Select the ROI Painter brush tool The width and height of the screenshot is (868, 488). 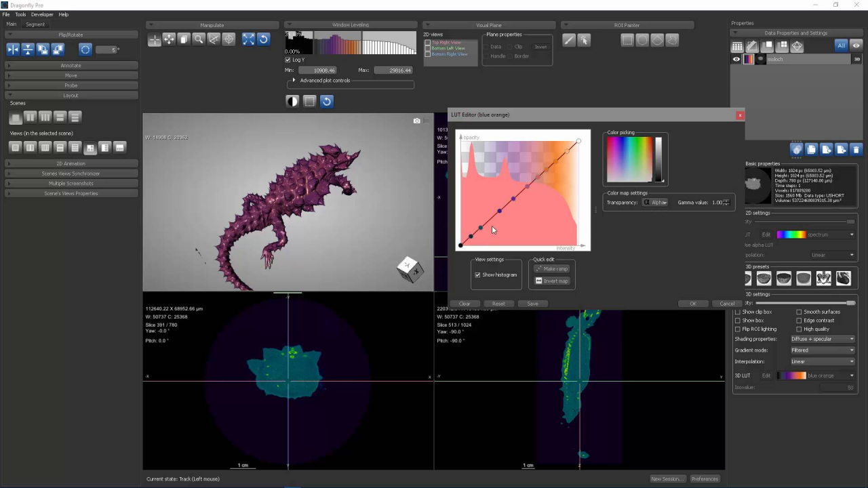pos(570,41)
